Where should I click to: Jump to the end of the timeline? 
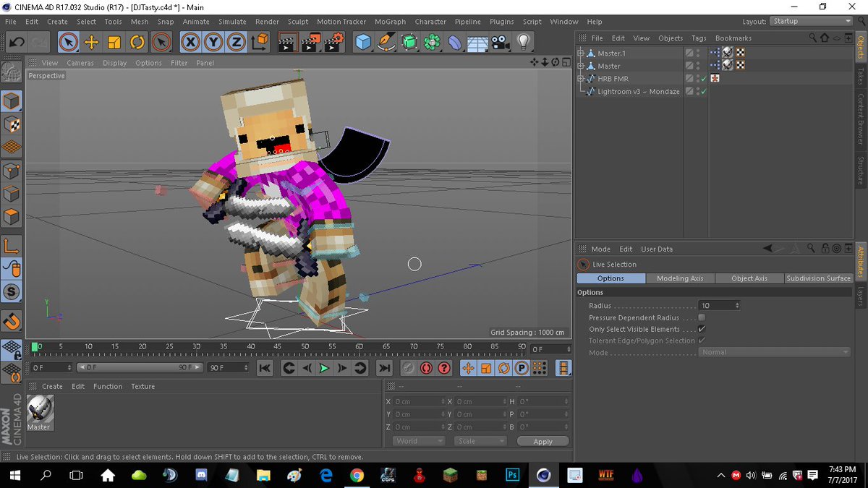coord(384,368)
